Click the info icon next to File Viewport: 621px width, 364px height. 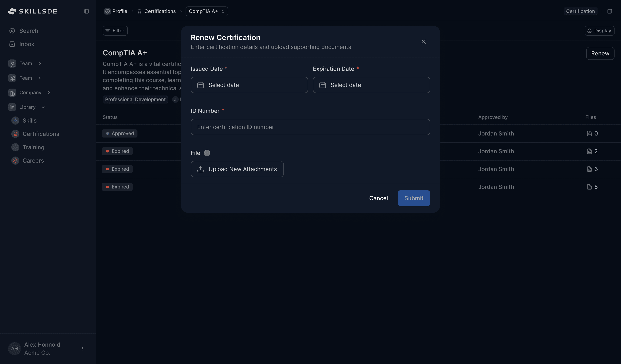pos(207,153)
